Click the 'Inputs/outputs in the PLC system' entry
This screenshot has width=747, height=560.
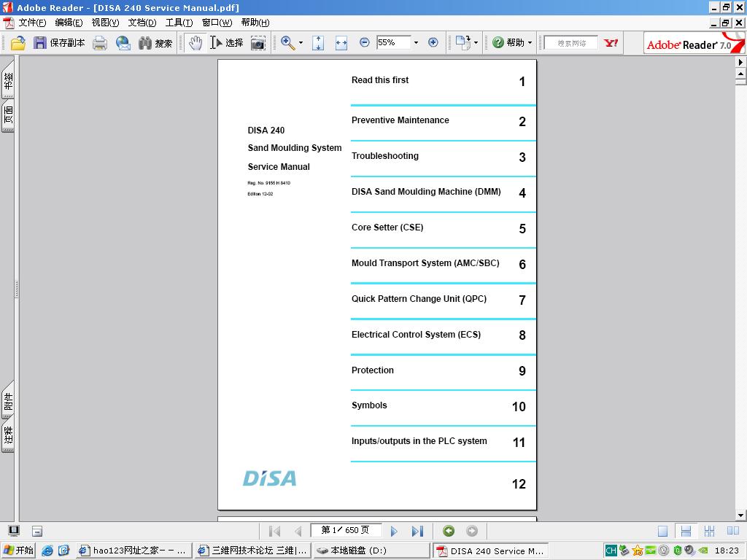click(x=419, y=441)
